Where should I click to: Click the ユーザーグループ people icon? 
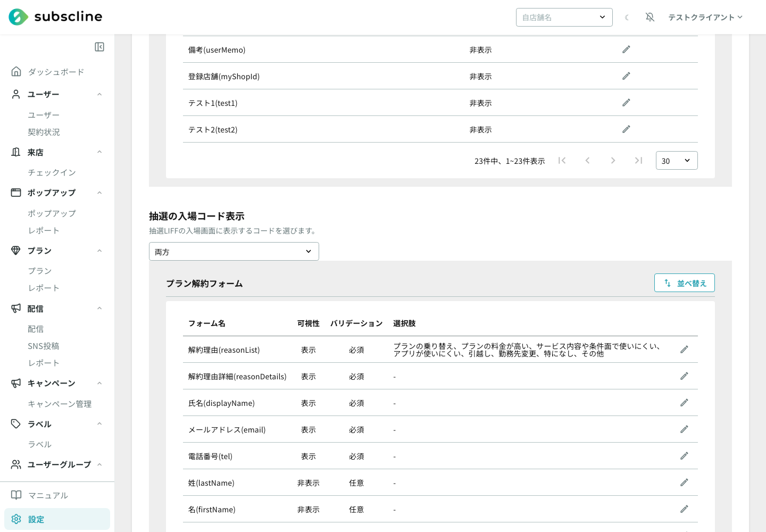coord(16,464)
